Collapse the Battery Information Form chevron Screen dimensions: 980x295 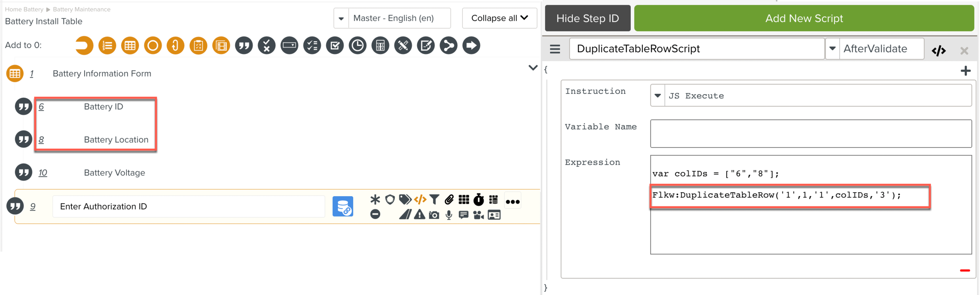coord(533,68)
